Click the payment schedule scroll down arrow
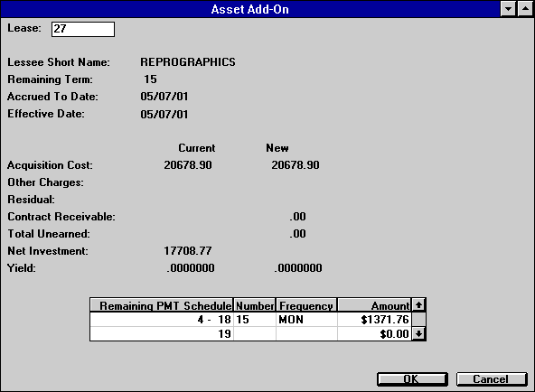 [x=418, y=333]
